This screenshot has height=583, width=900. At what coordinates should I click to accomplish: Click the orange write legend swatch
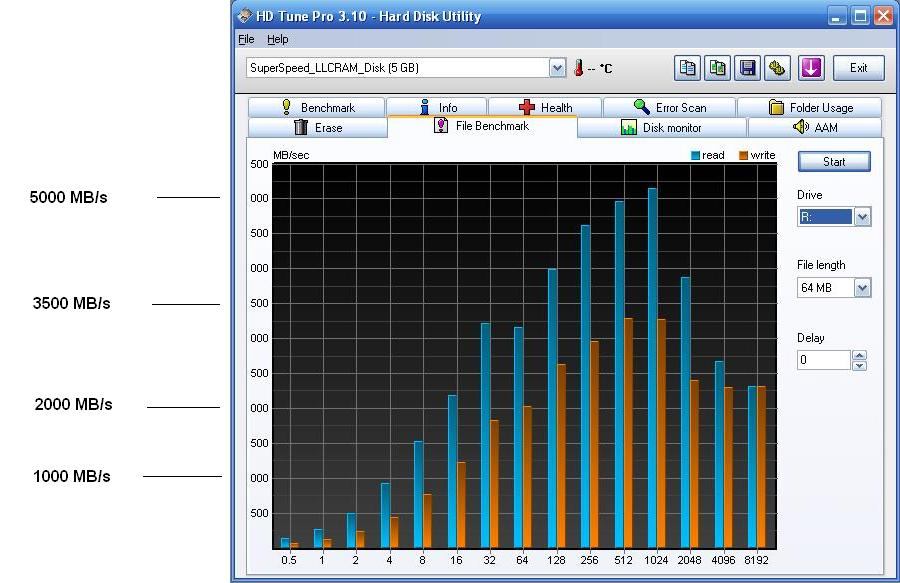click(743, 156)
